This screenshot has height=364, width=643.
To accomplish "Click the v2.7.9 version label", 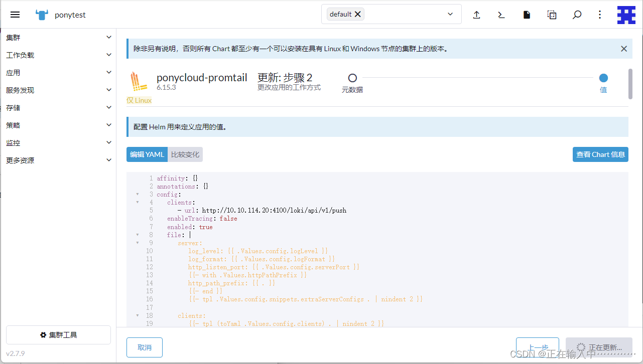I will pyautogui.click(x=16, y=353).
